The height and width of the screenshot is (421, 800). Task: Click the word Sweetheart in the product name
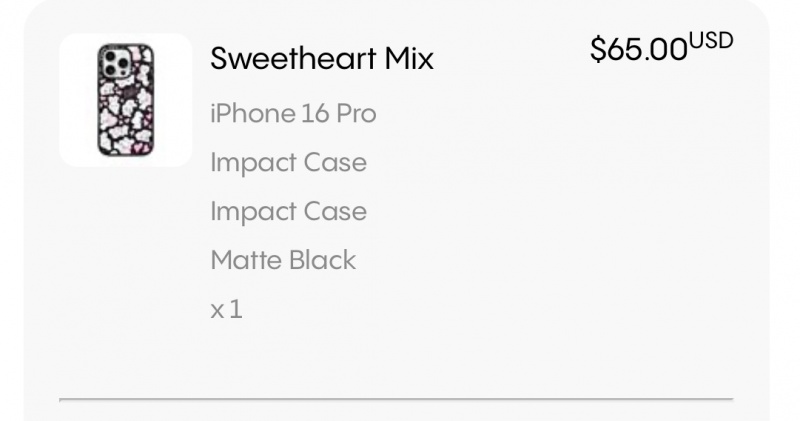point(294,58)
